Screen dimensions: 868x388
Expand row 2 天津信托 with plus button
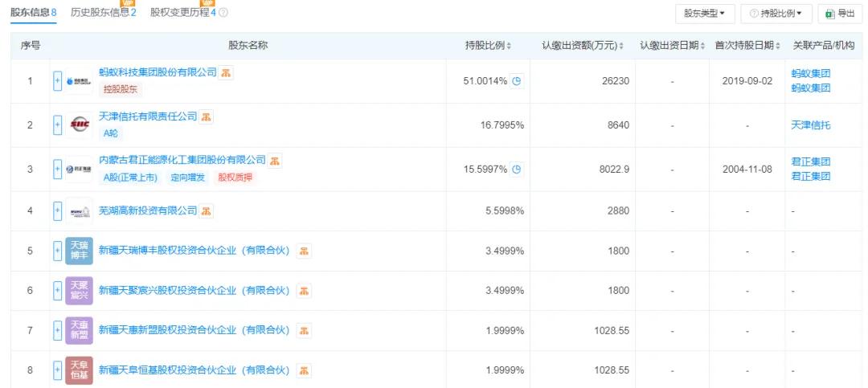click(x=58, y=125)
